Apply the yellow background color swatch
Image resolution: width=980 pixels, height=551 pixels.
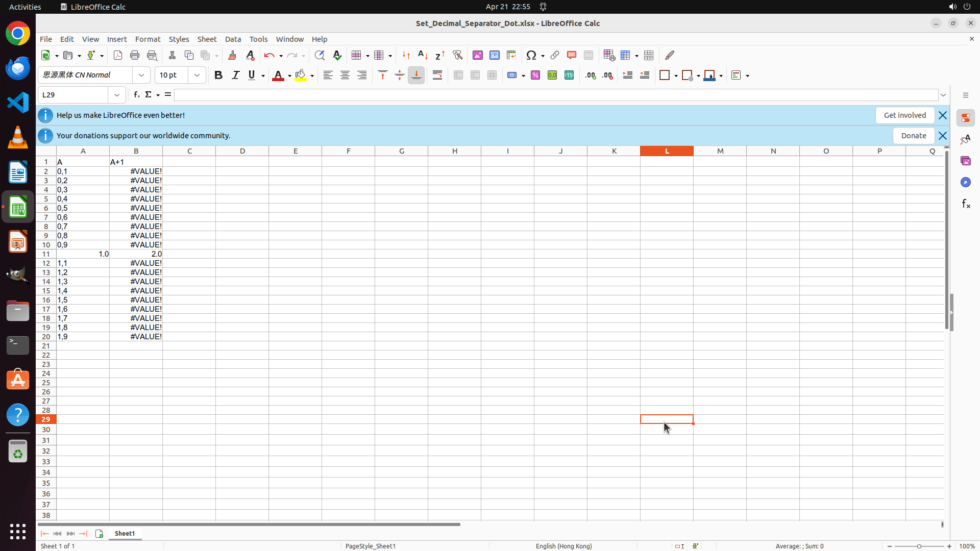pos(301,75)
